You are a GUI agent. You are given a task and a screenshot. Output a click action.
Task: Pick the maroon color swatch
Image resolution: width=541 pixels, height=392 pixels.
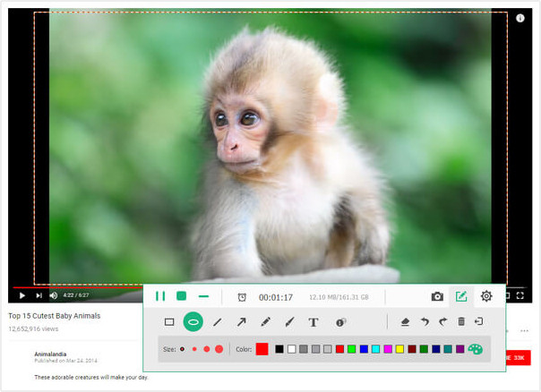412,349
